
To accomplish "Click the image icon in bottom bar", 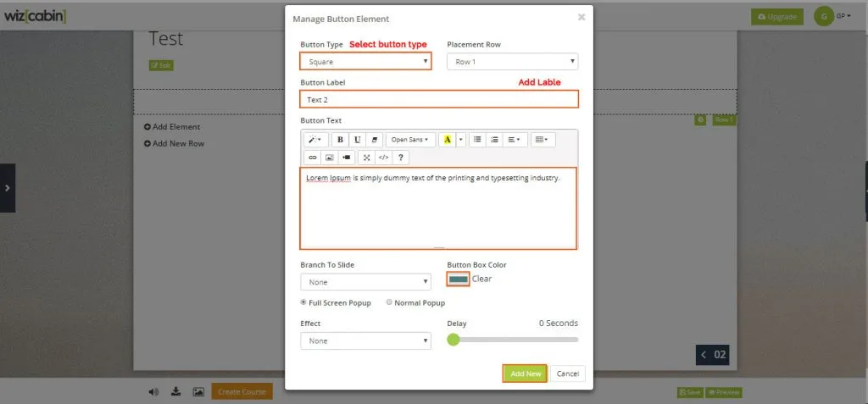I will coord(198,392).
